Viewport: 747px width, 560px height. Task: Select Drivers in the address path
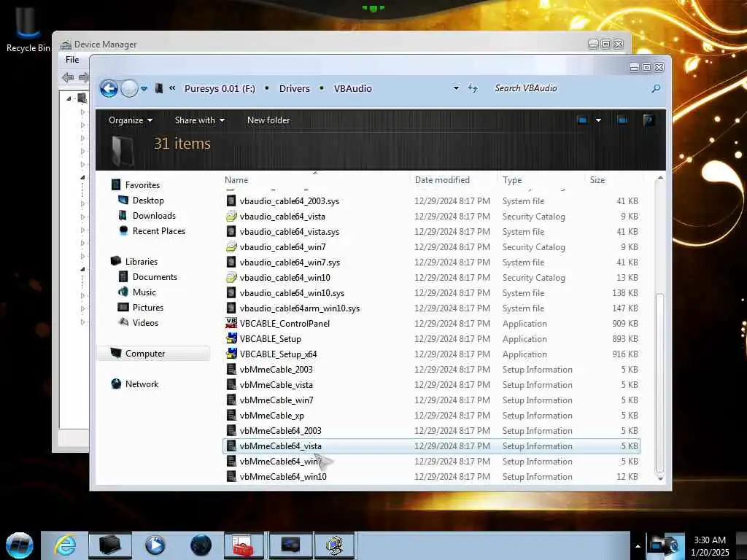pyautogui.click(x=295, y=88)
